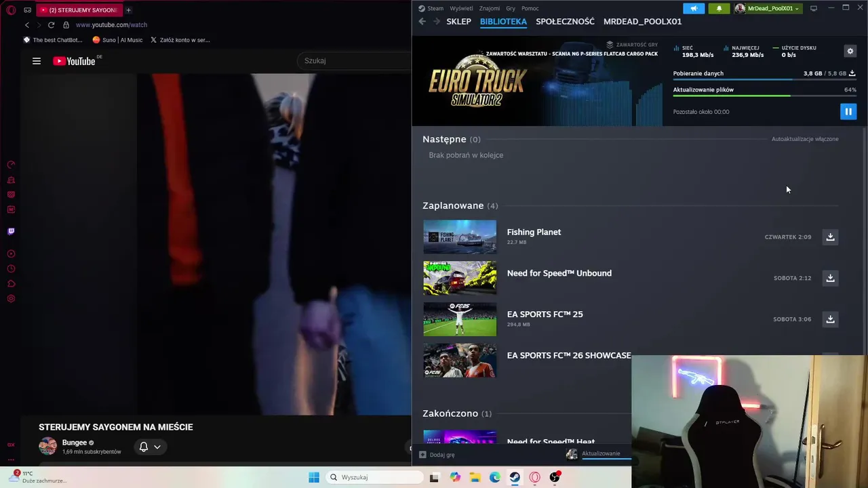The height and width of the screenshot is (488, 868).
Task: Select the STERUJEMY SAYGONE YouTube tab
Action: [x=79, y=10]
